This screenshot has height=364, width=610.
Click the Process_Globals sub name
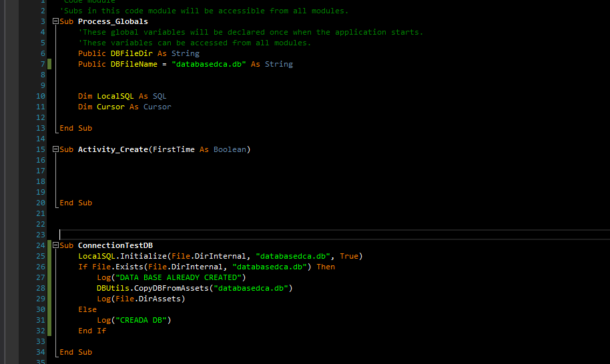pos(113,21)
